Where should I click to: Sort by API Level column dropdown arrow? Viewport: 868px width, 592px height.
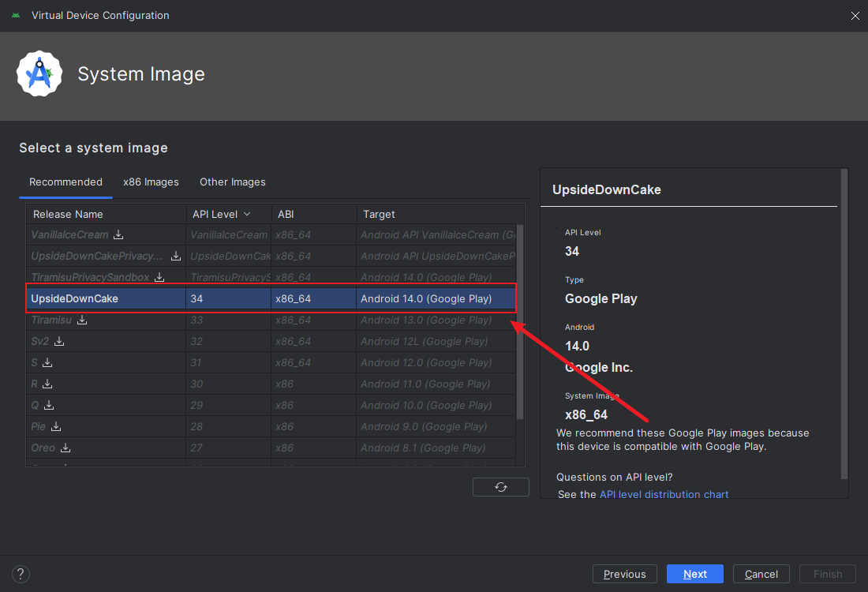(247, 214)
